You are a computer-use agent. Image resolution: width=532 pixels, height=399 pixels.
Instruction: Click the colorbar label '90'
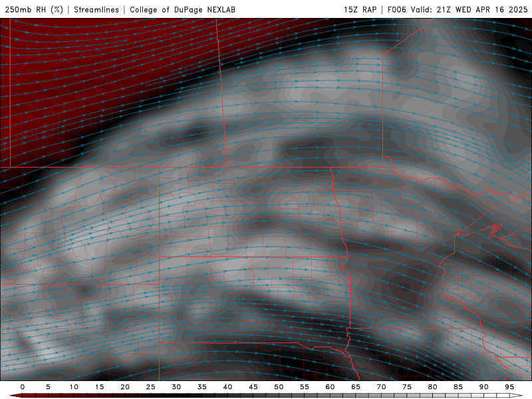coord(483,387)
